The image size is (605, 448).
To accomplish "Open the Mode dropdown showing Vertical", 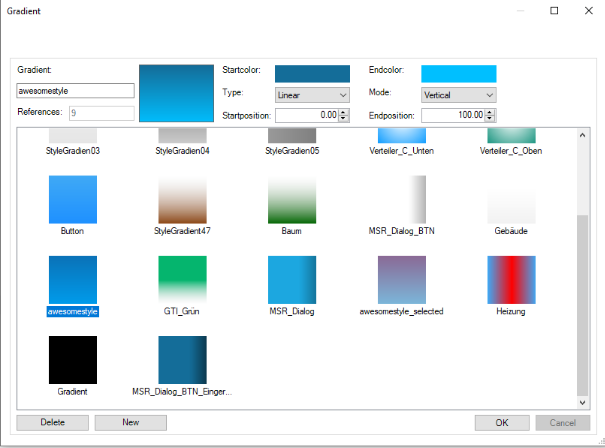I will 458,95.
